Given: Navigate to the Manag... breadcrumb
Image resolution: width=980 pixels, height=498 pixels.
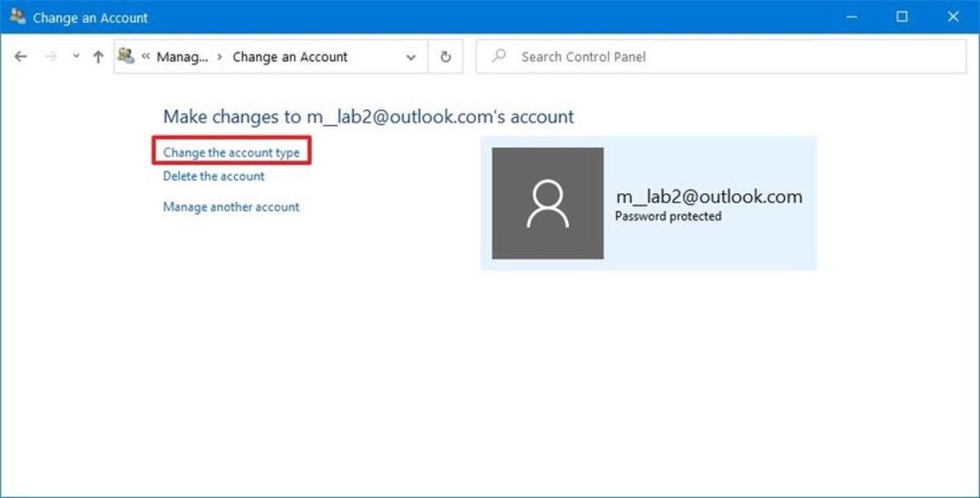Looking at the screenshot, I should (182, 57).
